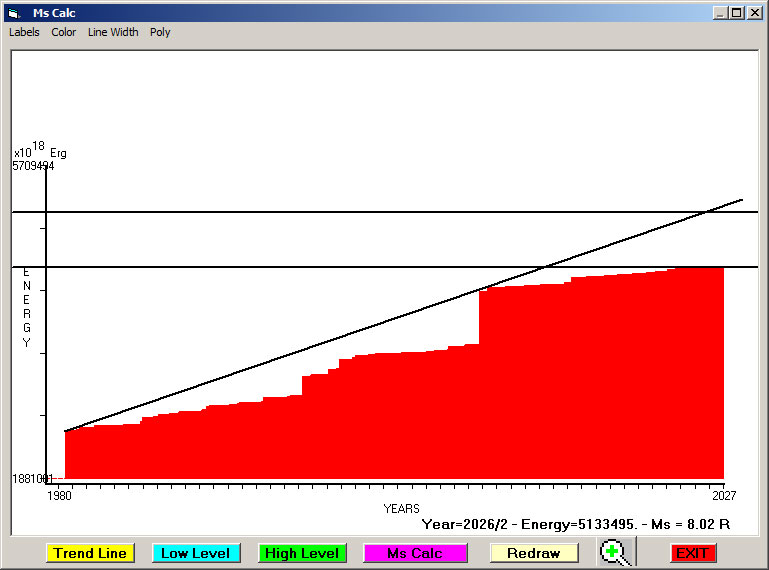Open the Color menu
769x570 pixels.
(x=64, y=32)
